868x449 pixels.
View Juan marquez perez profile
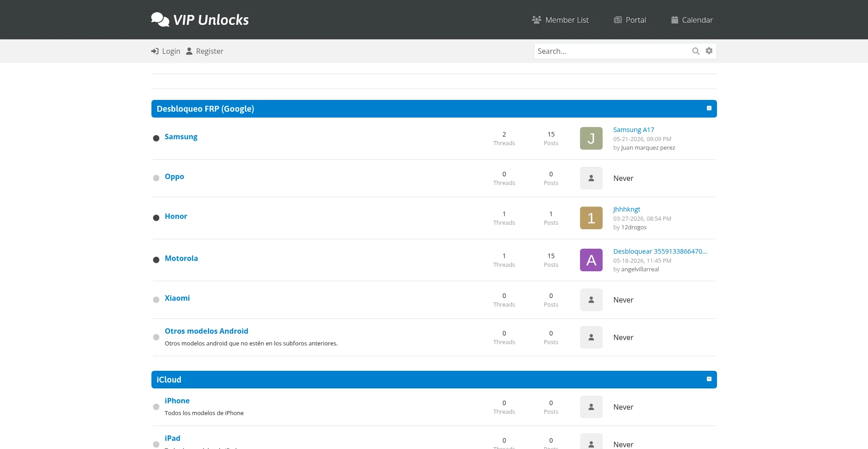pyautogui.click(x=648, y=148)
